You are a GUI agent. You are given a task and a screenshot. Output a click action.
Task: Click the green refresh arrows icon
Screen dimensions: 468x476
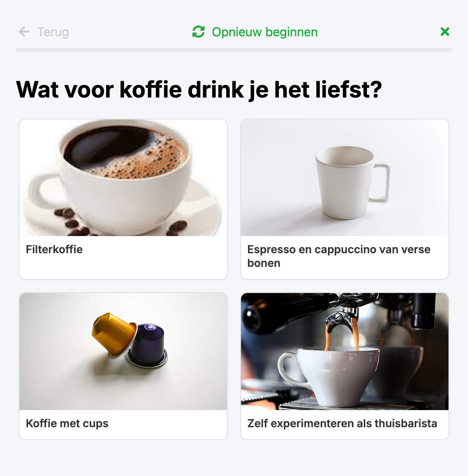199,32
